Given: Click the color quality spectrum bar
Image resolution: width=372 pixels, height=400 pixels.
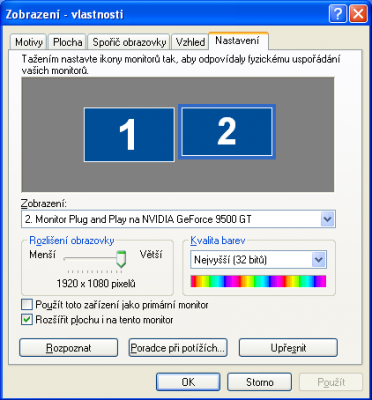Looking at the screenshot, I should [x=258, y=281].
